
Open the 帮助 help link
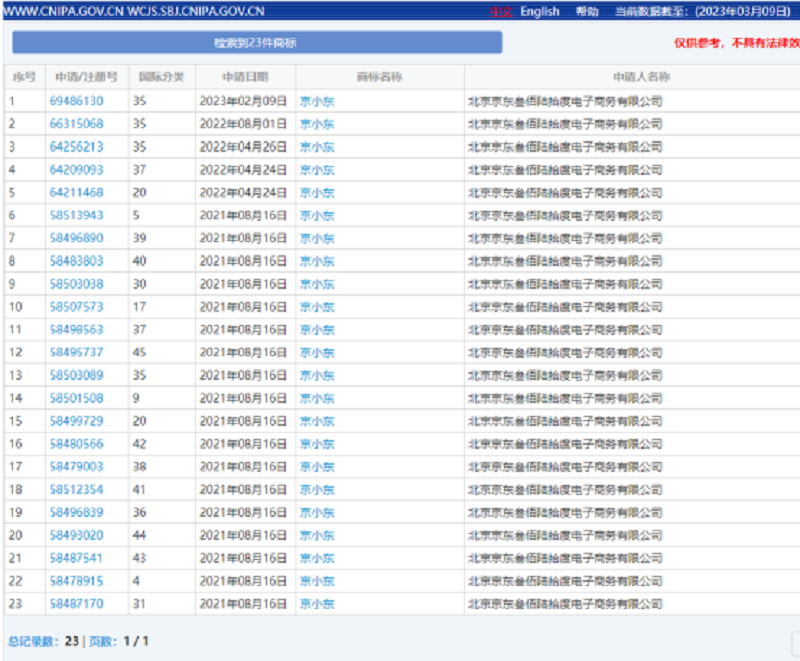(587, 11)
